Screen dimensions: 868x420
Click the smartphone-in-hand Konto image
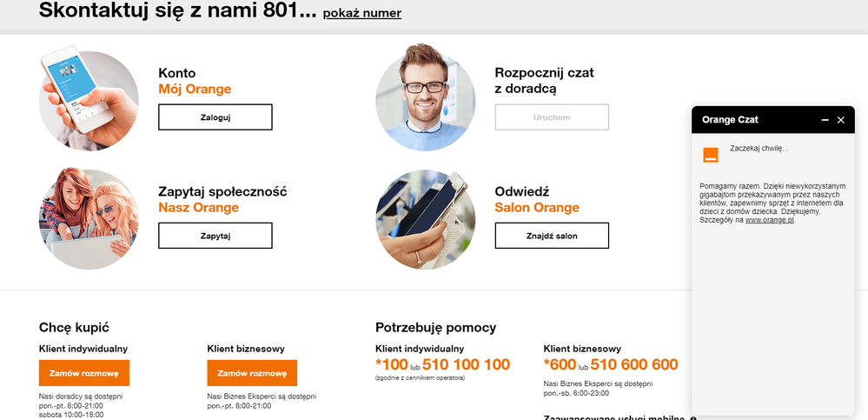coord(89,101)
